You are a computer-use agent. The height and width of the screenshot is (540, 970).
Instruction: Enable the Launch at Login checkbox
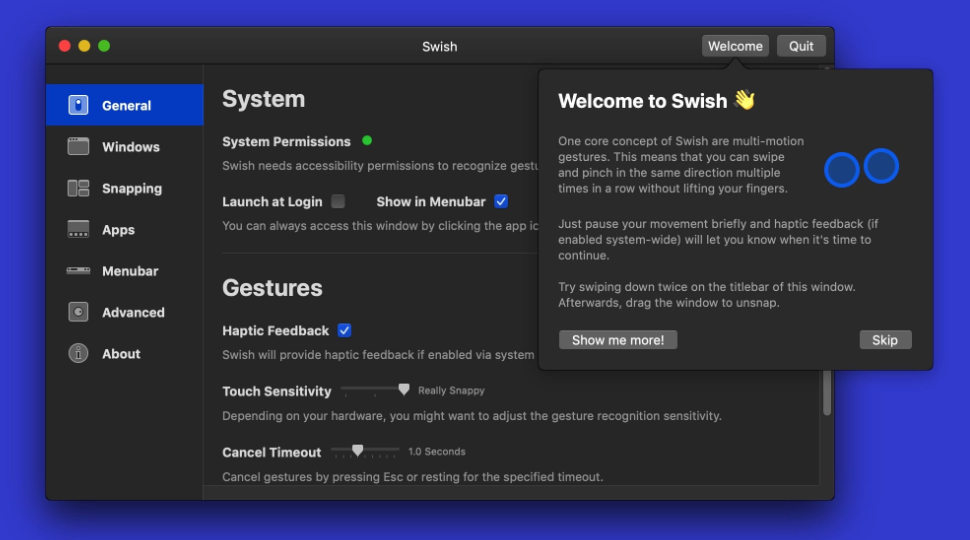tap(338, 201)
